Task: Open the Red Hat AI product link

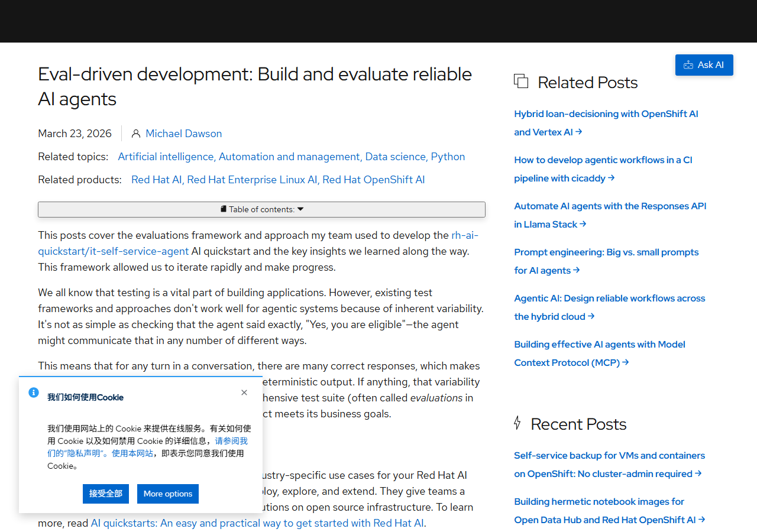Action: 157,180
